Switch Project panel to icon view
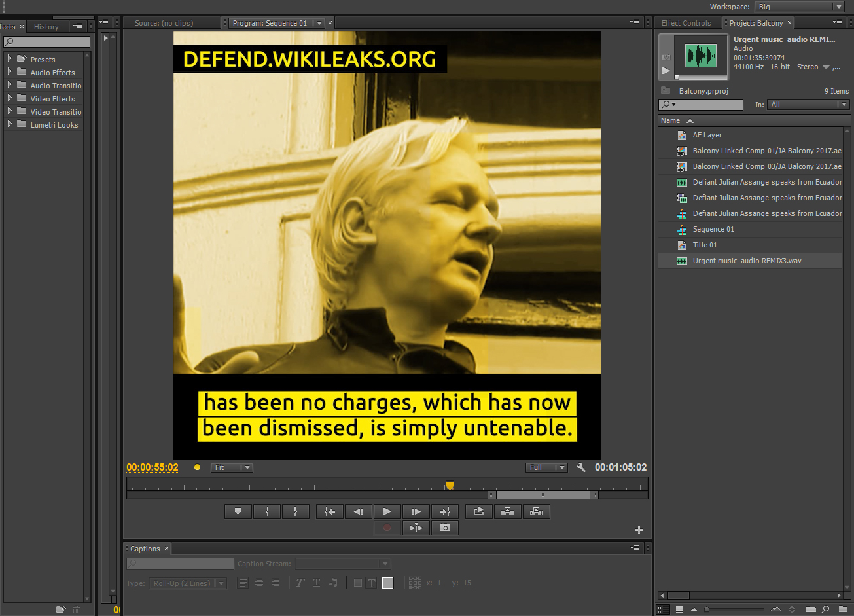This screenshot has height=616, width=854. pyautogui.click(x=679, y=609)
